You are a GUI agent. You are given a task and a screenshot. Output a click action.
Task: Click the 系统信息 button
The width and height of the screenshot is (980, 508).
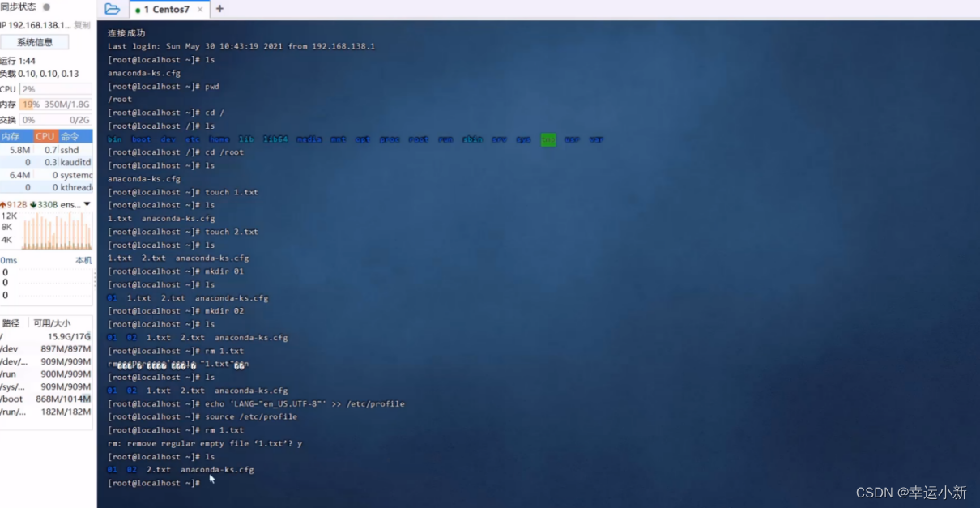[x=35, y=42]
